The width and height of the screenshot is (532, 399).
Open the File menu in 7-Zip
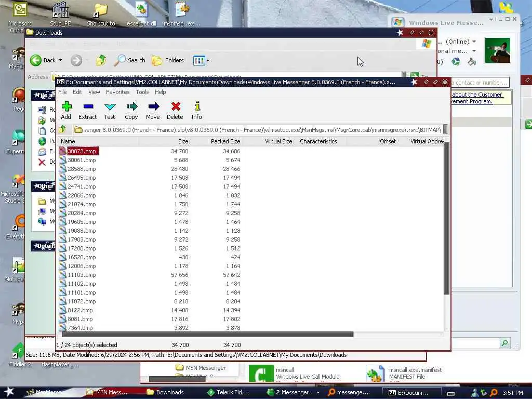[62, 92]
